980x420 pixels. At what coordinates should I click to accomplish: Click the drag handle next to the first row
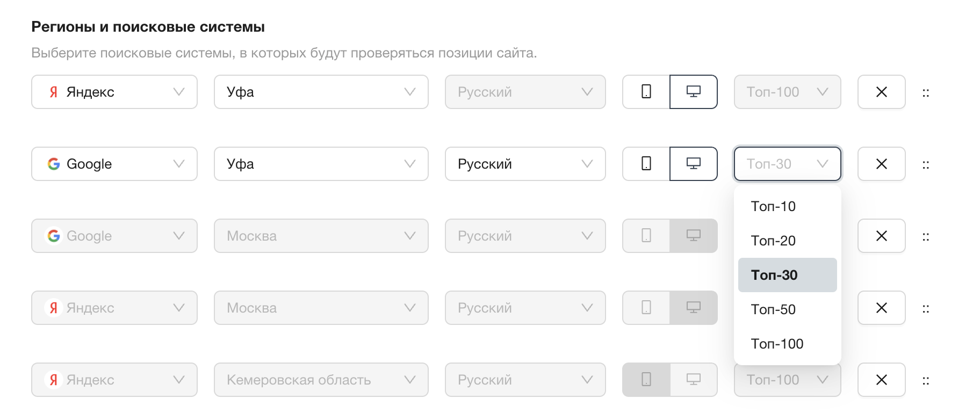click(926, 92)
